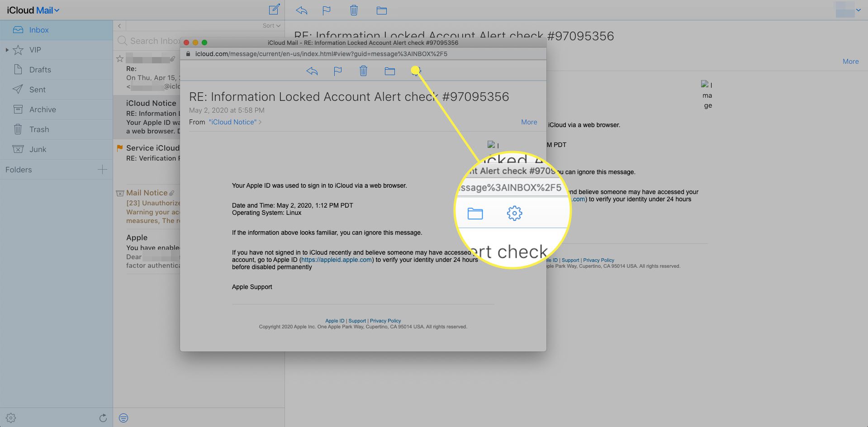Click the orange flag on the Service iCloud message
This screenshot has width=868, height=427.
coord(120,148)
